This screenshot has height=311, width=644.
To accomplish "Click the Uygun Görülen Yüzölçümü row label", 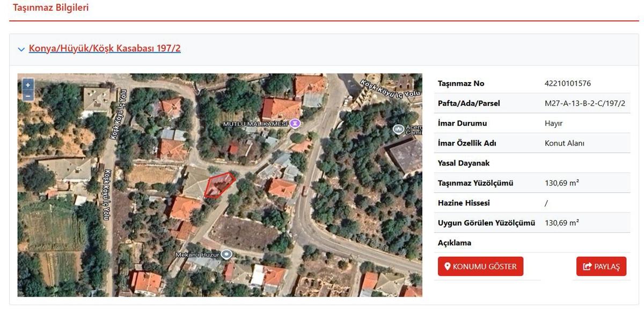I will tap(486, 223).
